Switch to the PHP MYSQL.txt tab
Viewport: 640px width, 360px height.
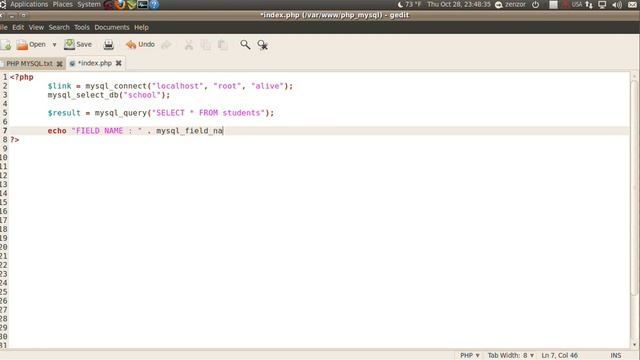(29, 64)
